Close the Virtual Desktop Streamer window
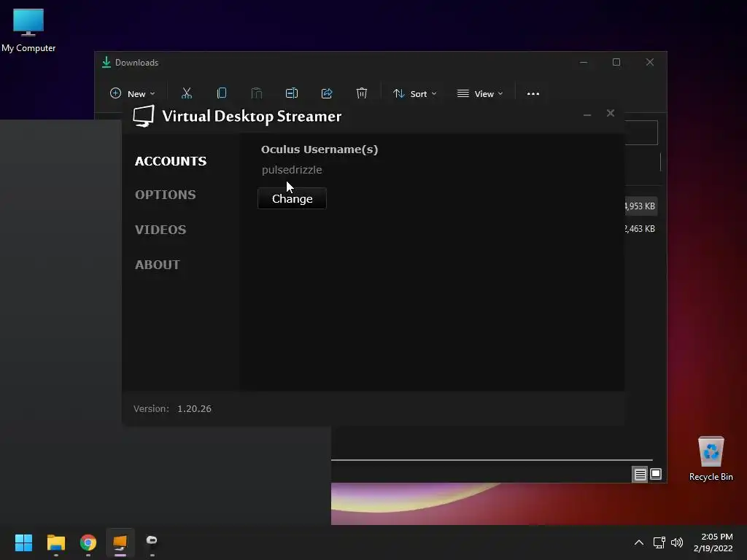 pos(611,113)
